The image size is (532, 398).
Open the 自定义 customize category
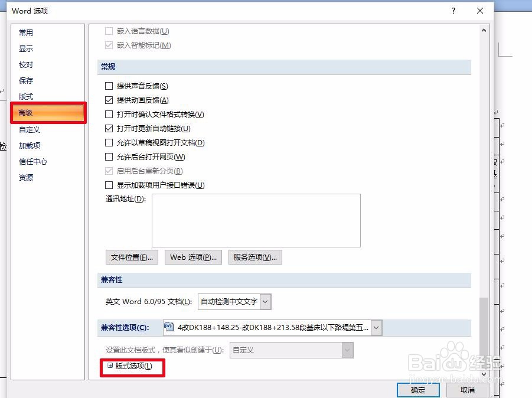pos(30,129)
